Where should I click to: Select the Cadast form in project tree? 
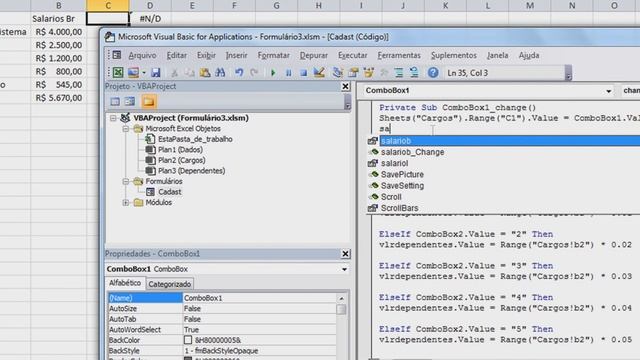click(169, 192)
